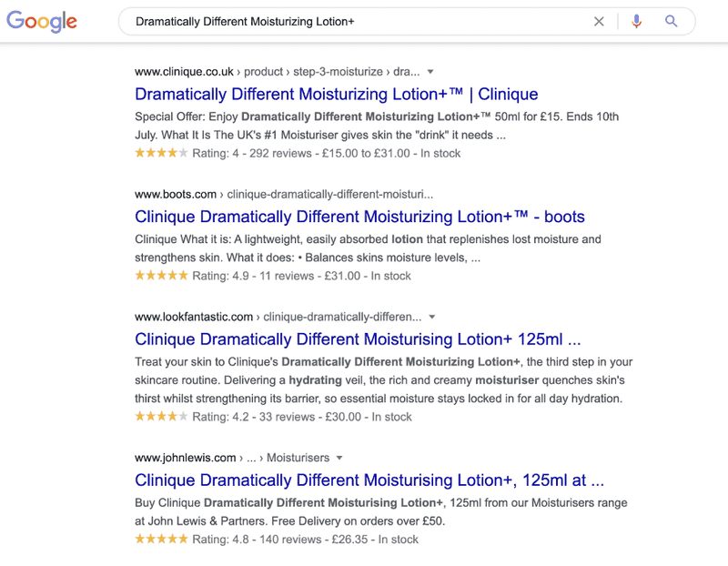Expand the dropdown arrow beside clinique.co.uk URL

430,72
